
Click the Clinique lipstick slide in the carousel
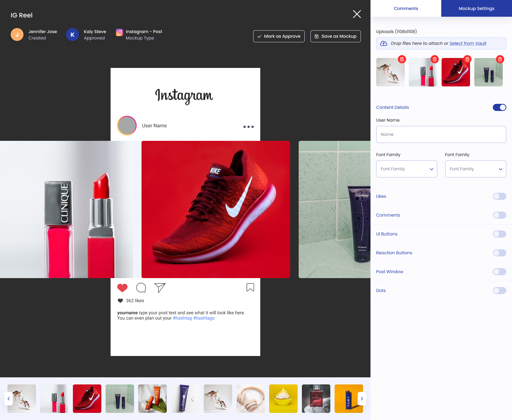coord(66,209)
